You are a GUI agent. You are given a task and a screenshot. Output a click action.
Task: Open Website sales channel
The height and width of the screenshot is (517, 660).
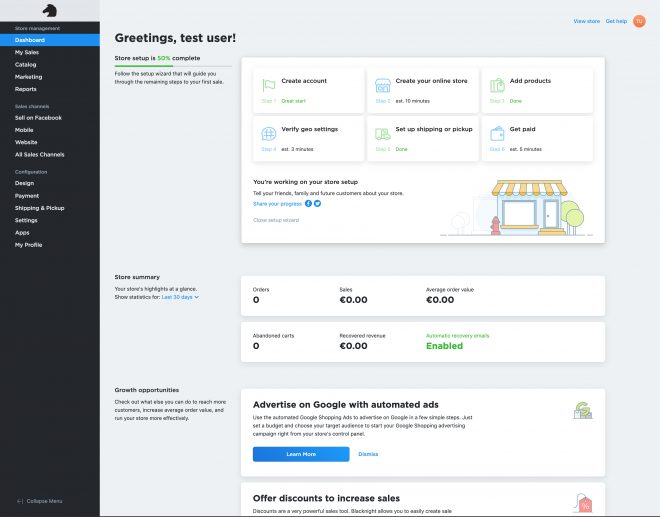26,142
